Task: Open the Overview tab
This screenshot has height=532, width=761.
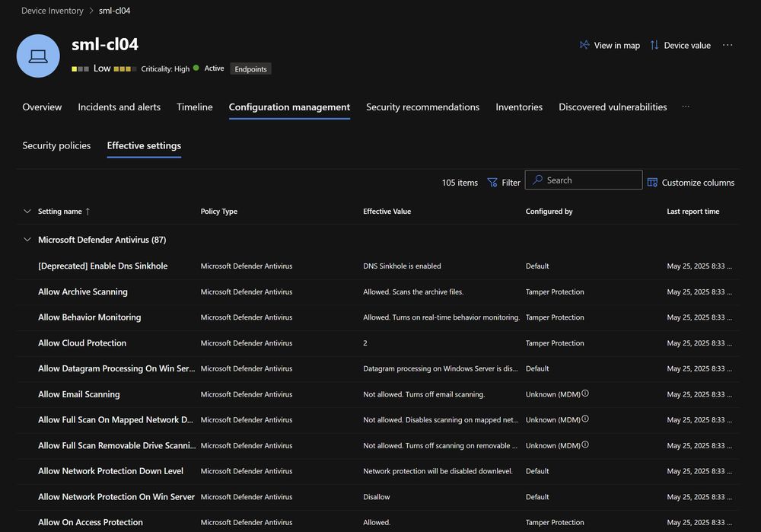Action: pyautogui.click(x=42, y=107)
